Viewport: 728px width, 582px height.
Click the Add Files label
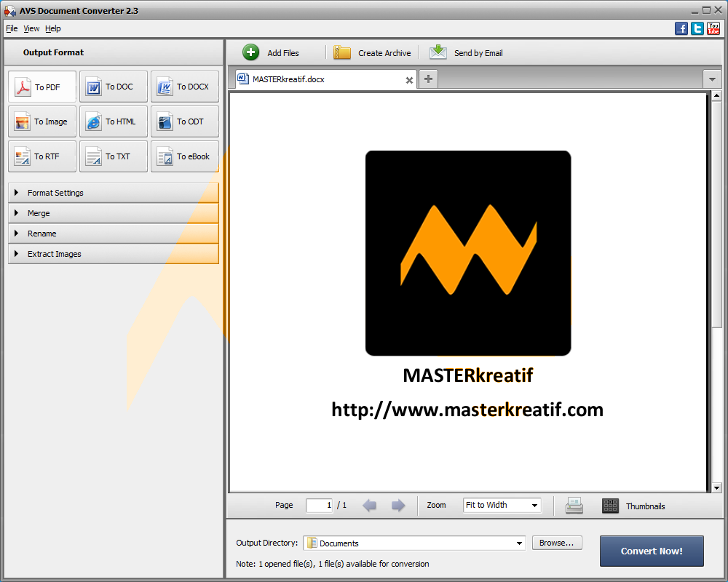coord(283,53)
